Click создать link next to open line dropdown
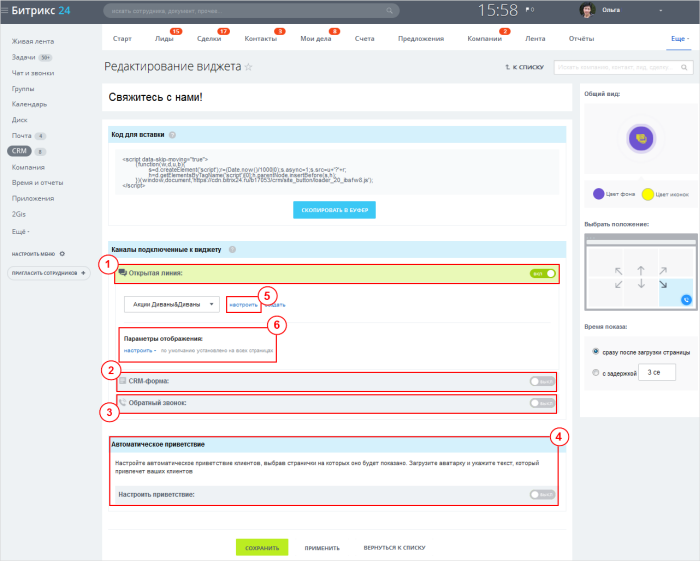The height and width of the screenshot is (561, 700). 275,305
